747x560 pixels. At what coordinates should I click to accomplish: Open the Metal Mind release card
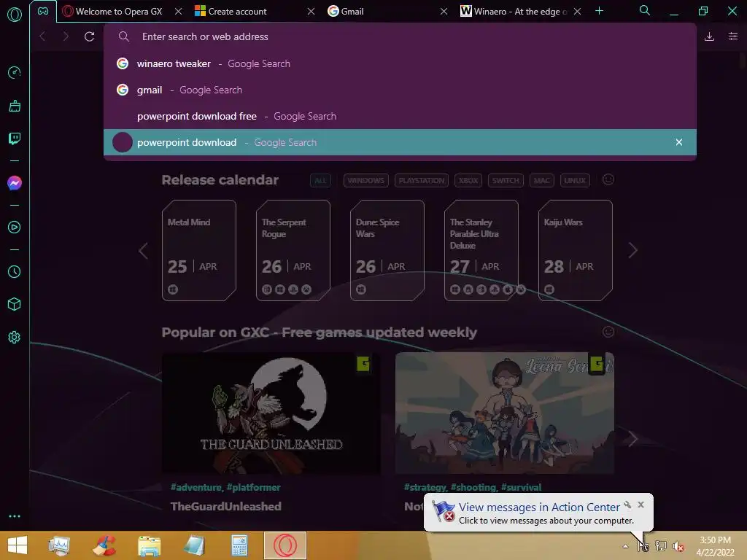click(x=199, y=251)
